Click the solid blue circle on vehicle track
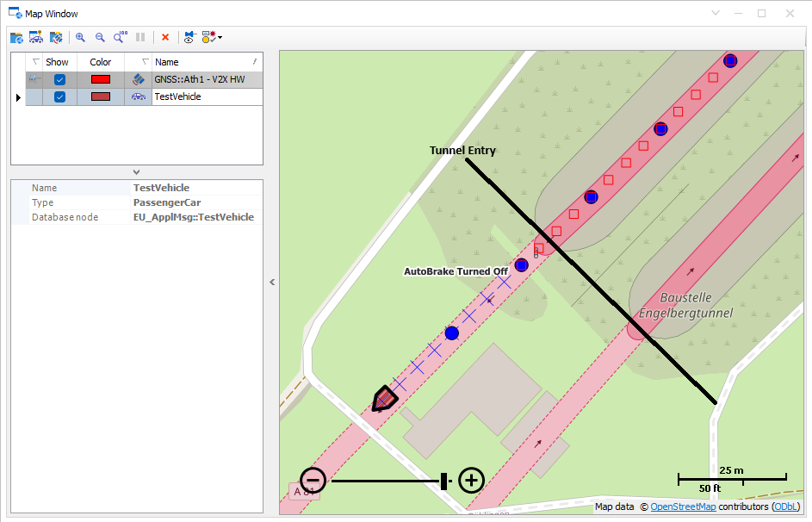812x522 pixels. click(x=451, y=333)
